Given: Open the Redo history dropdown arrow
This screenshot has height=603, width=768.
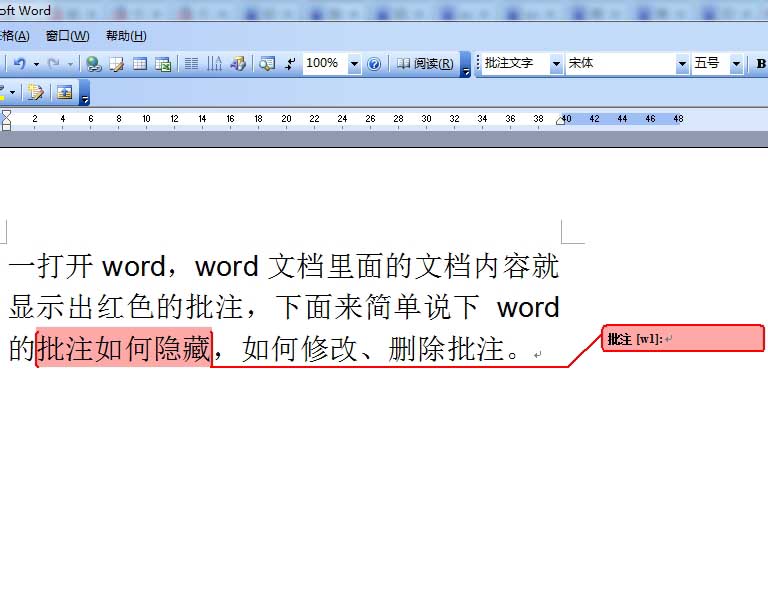Looking at the screenshot, I should coord(70,64).
